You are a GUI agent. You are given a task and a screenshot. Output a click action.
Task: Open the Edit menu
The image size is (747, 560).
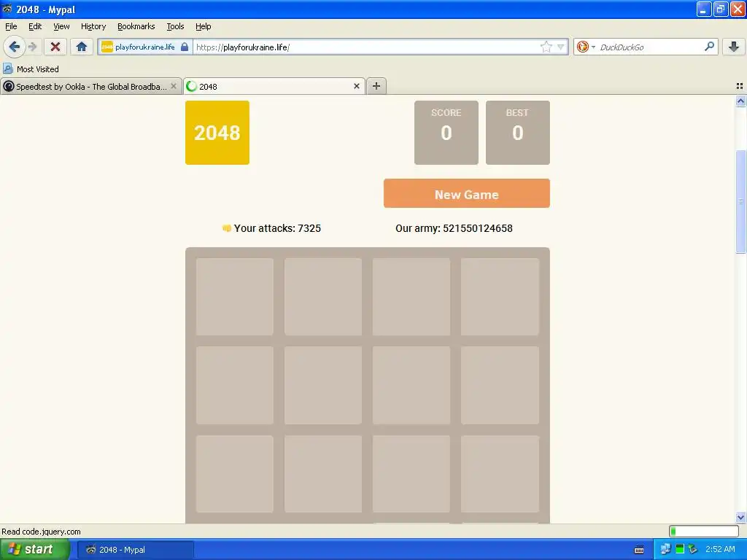point(35,26)
